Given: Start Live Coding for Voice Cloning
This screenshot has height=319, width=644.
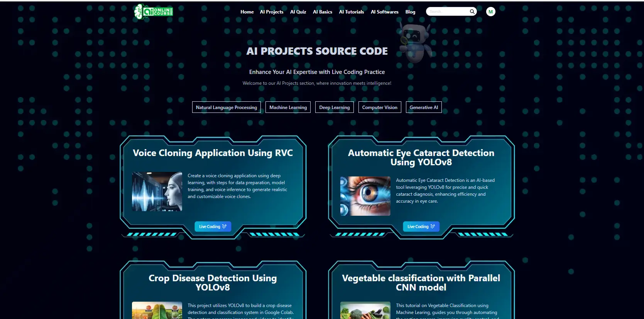Looking at the screenshot, I should click(x=213, y=227).
